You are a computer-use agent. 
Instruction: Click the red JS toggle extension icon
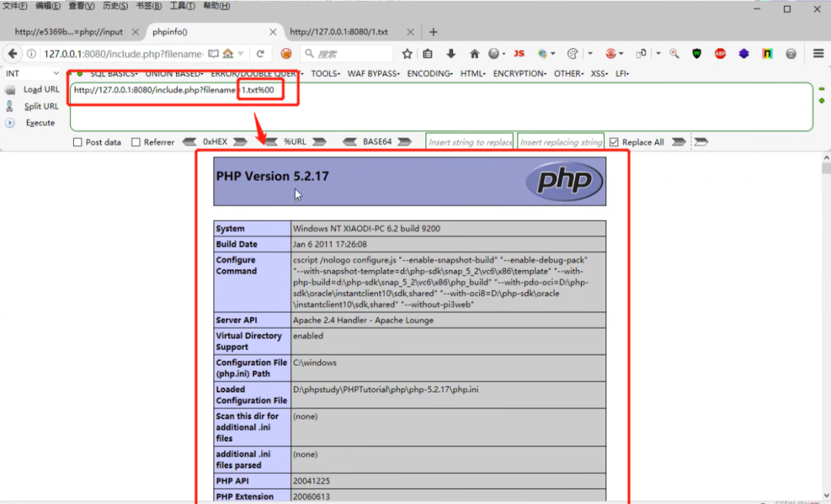519,54
